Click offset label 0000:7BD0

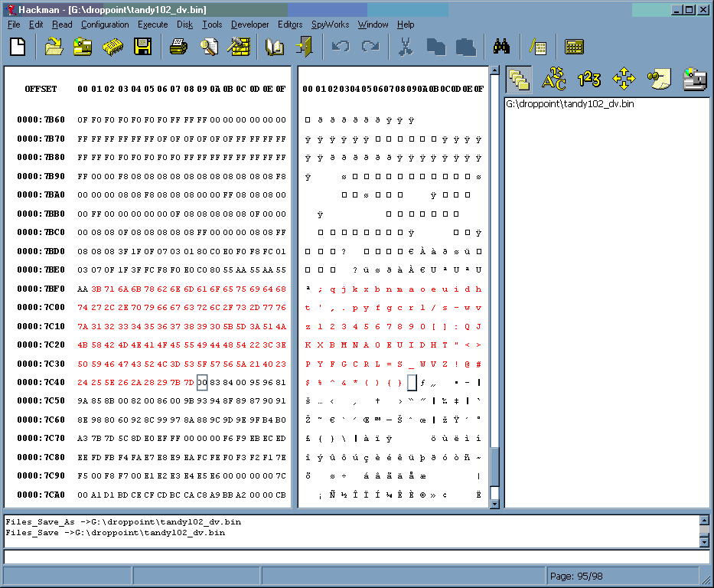41,251
